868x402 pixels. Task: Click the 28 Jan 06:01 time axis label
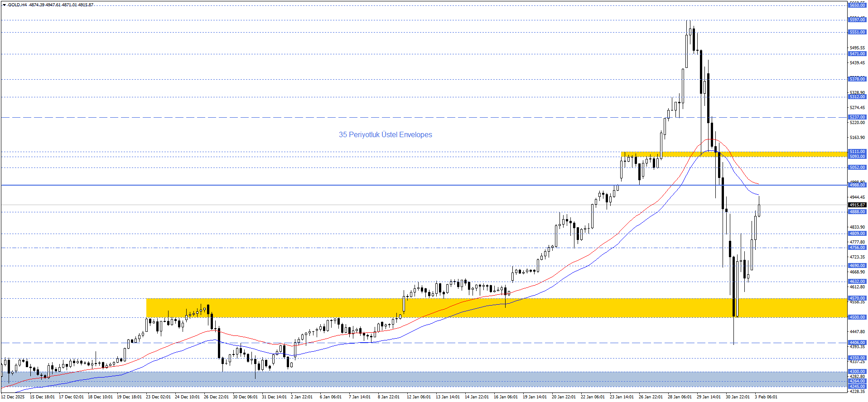tap(680, 397)
